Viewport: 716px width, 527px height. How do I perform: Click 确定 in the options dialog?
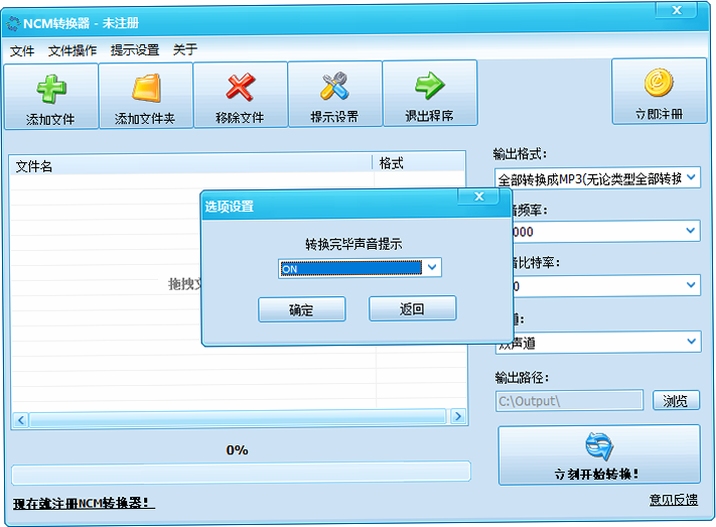(x=301, y=310)
